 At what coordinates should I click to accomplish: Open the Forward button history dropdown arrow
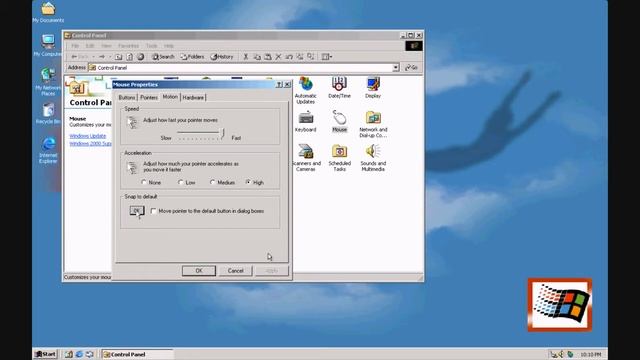click(x=110, y=57)
